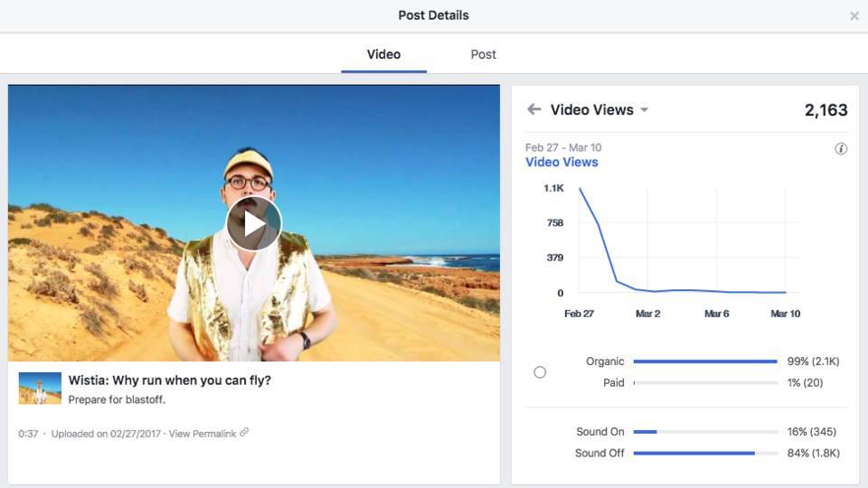Click the 'Mar 10' axis label on the chart
Screen dimensions: 868x488
pos(785,314)
